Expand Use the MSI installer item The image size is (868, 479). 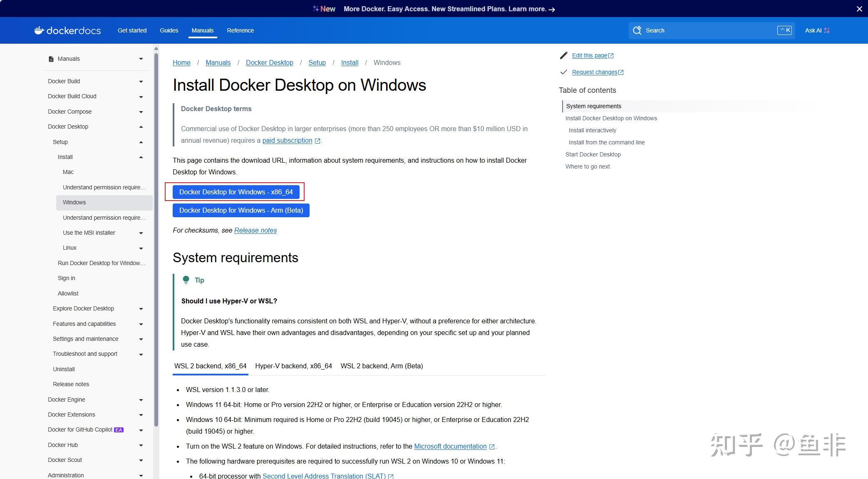141,233
